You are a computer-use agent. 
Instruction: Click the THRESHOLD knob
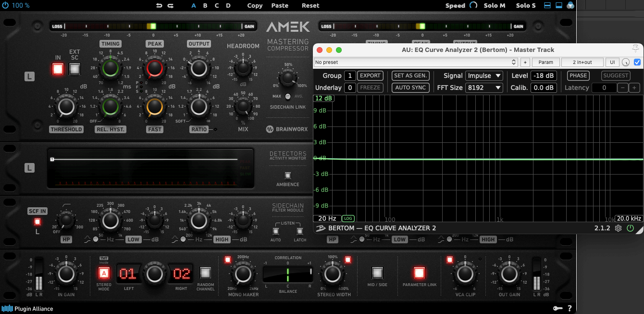pos(66,107)
